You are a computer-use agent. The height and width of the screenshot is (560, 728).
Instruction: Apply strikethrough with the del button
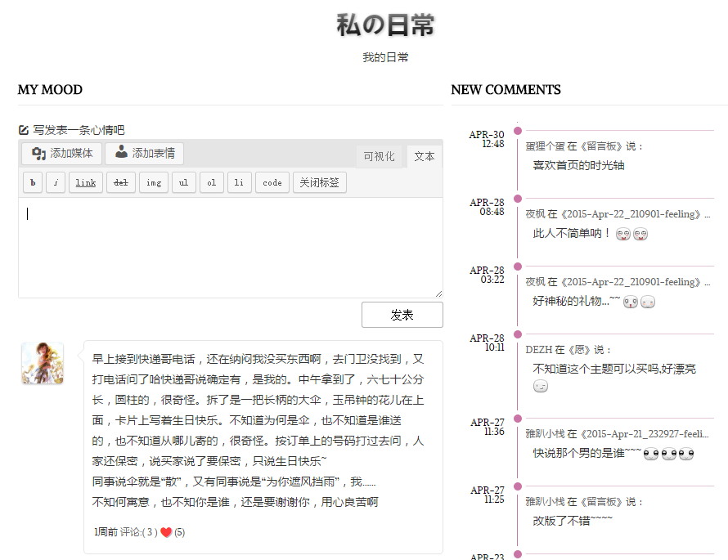click(121, 183)
